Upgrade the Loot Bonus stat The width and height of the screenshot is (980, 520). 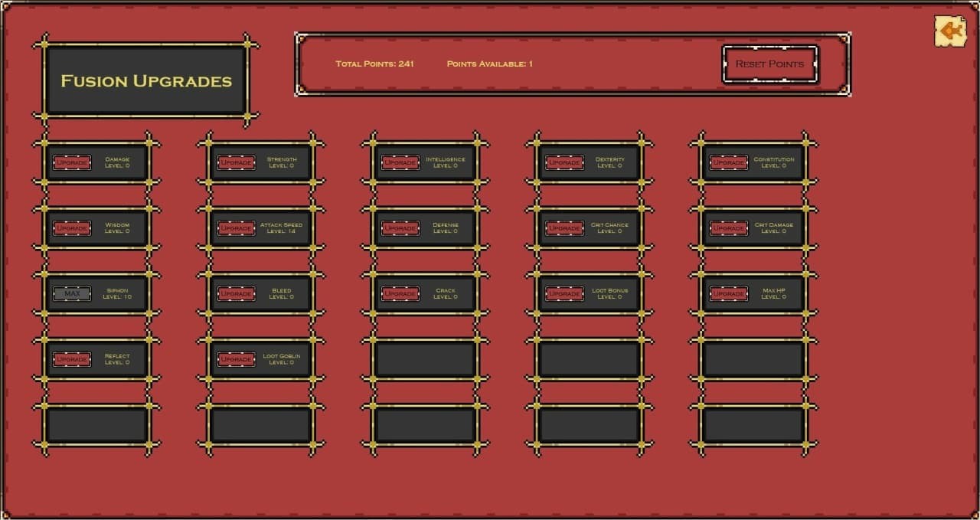(x=564, y=293)
